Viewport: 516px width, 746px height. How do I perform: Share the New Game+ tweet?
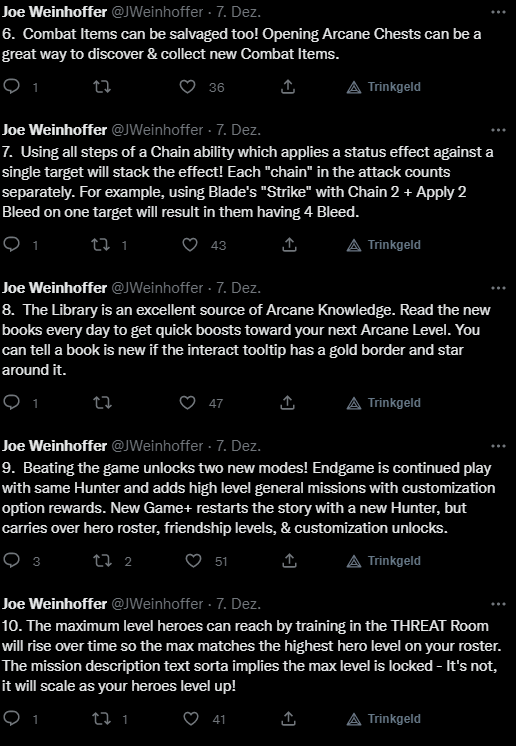tap(289, 560)
